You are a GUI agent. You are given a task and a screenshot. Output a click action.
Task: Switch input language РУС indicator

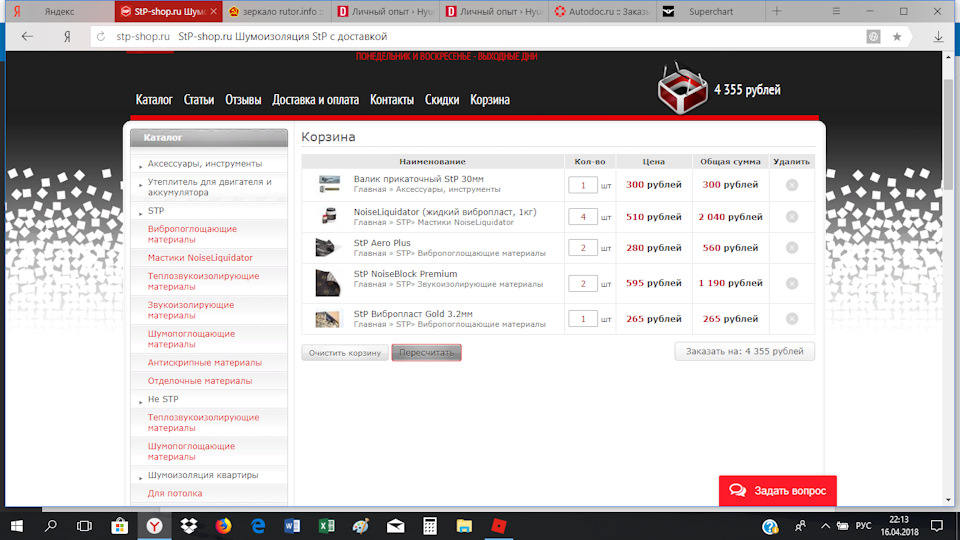863,526
